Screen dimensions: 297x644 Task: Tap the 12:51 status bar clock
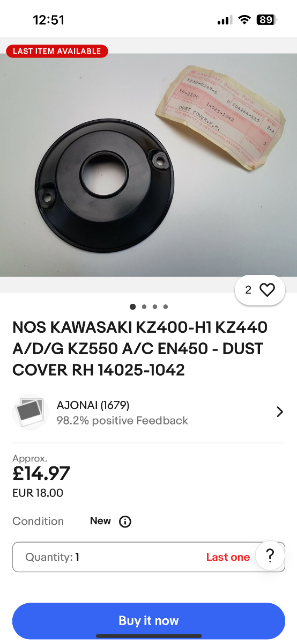(x=49, y=20)
